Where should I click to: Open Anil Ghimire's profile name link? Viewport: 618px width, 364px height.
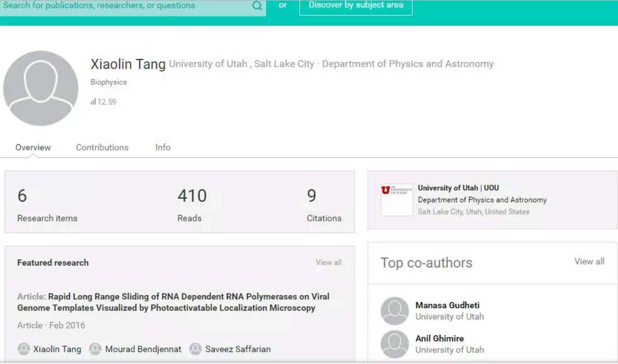[439, 338]
